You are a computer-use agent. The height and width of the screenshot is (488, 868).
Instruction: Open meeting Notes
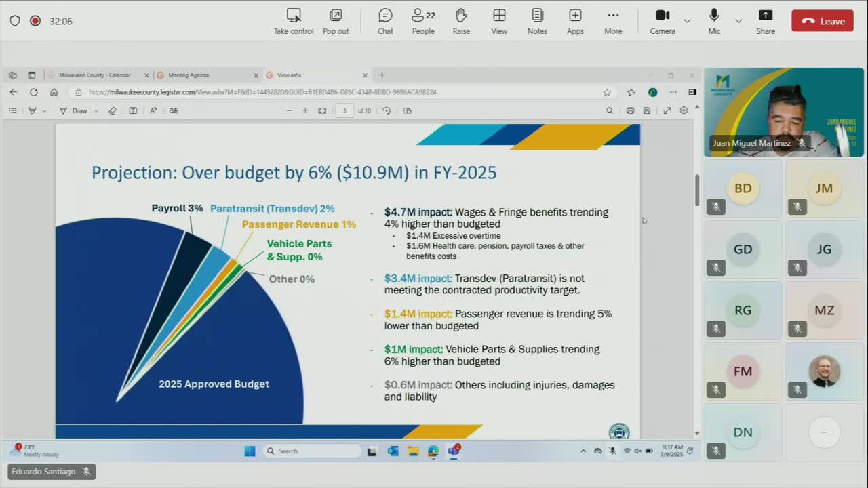537,22
